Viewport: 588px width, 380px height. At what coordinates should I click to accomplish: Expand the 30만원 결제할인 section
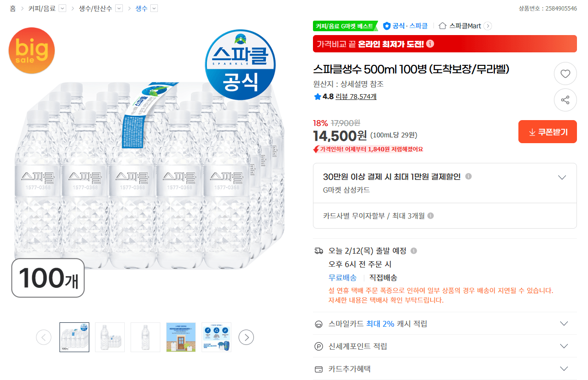[x=562, y=177]
